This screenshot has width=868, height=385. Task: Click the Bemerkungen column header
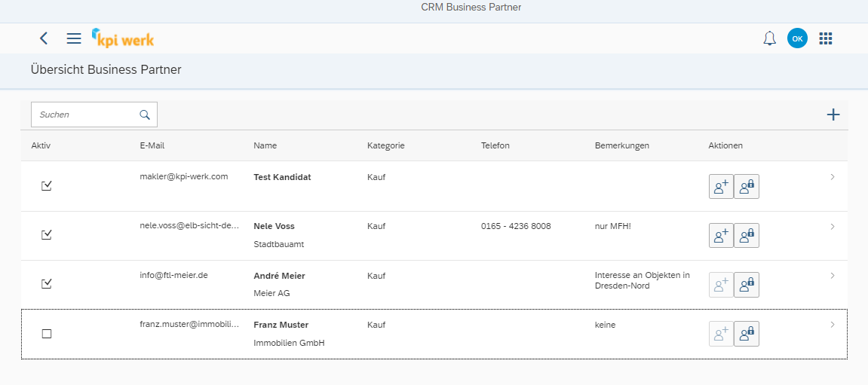point(622,145)
